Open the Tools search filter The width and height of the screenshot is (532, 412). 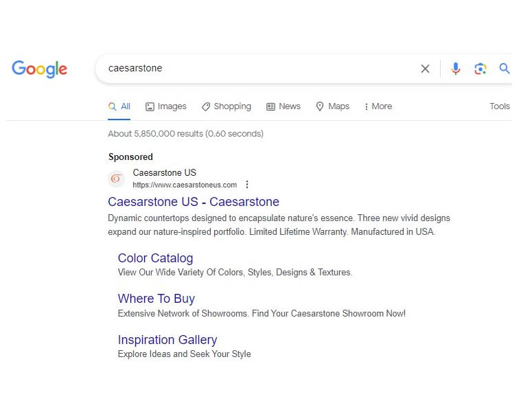500,106
